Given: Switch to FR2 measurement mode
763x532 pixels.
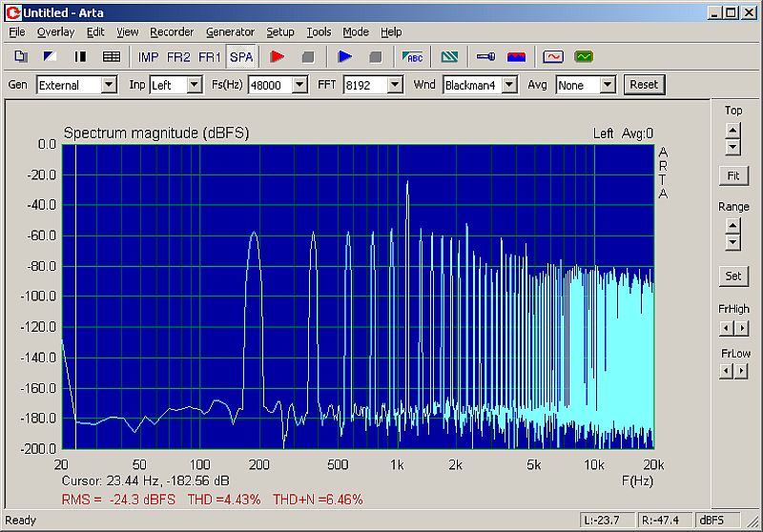Looking at the screenshot, I should 178,57.
